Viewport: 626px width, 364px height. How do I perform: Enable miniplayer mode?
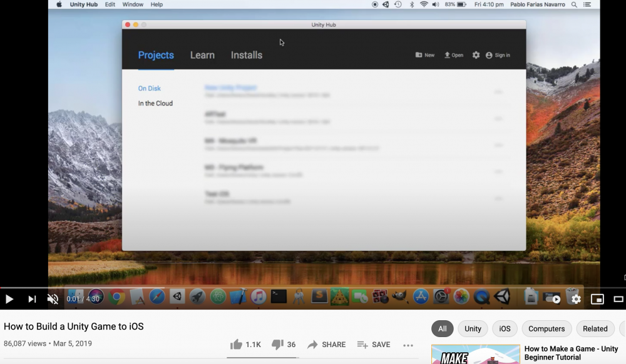pyautogui.click(x=597, y=299)
